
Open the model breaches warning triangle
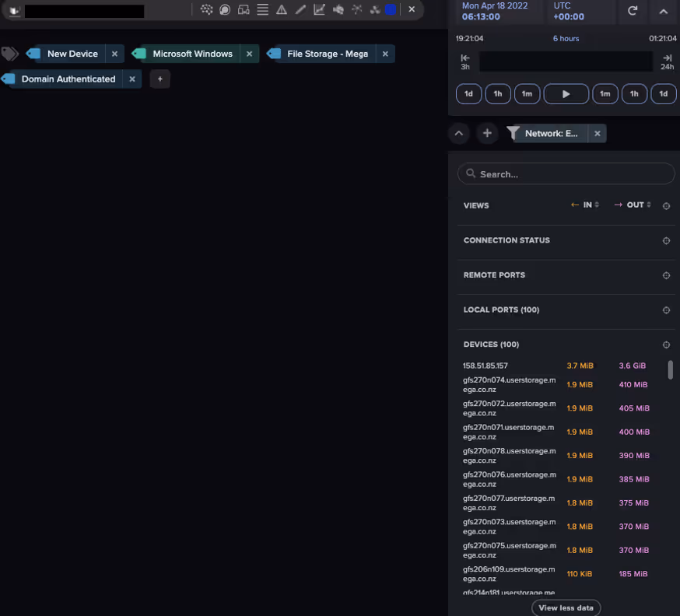click(x=282, y=9)
